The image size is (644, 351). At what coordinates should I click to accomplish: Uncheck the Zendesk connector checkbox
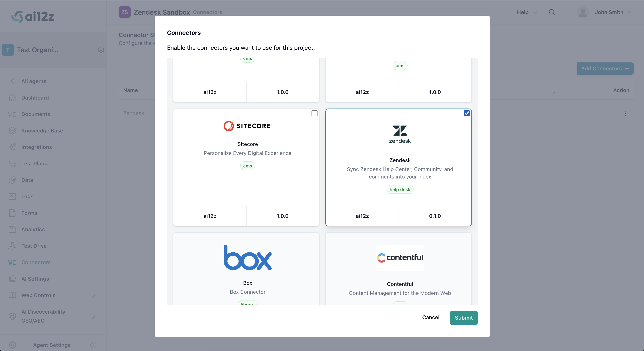(467, 113)
